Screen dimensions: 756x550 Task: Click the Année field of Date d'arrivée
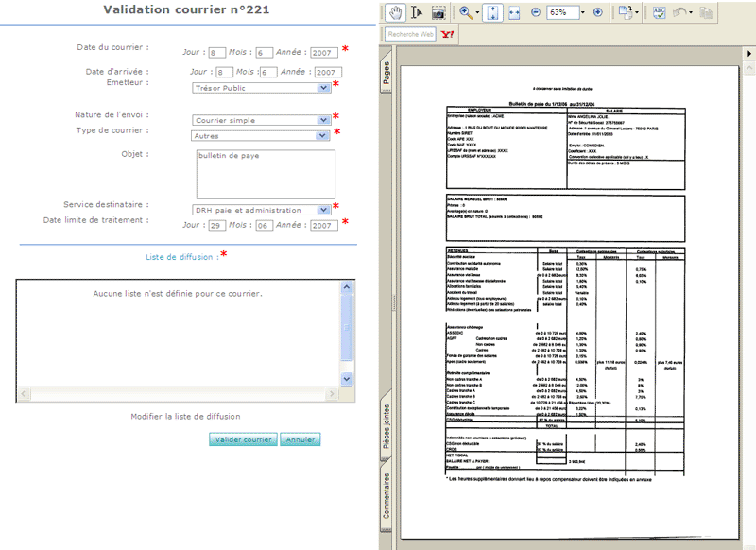328,72
